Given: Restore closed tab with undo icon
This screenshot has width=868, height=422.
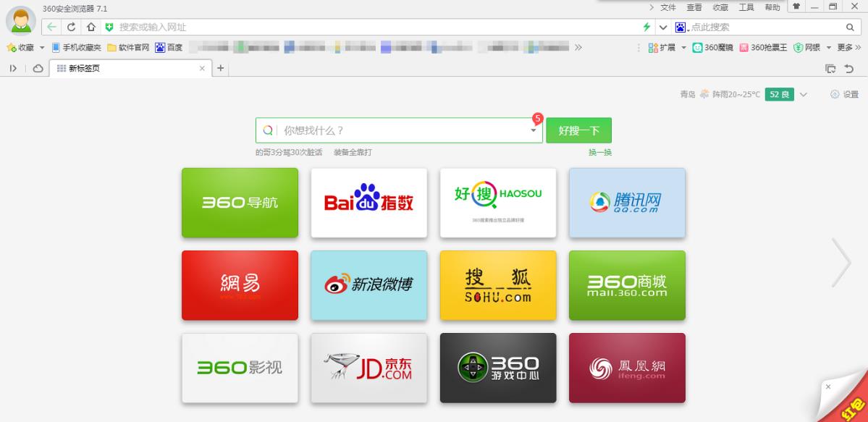Looking at the screenshot, I should [x=849, y=69].
